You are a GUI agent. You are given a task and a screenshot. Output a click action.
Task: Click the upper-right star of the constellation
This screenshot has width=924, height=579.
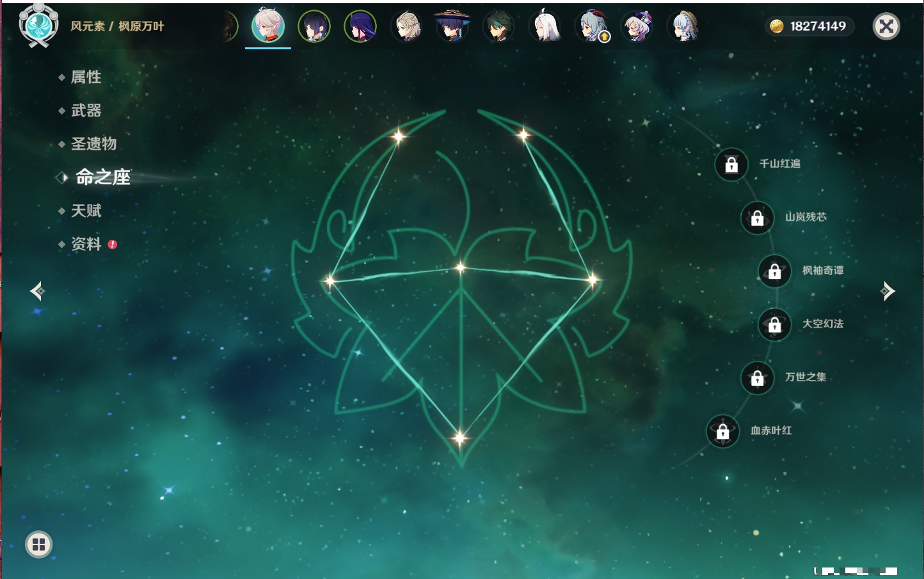point(523,134)
